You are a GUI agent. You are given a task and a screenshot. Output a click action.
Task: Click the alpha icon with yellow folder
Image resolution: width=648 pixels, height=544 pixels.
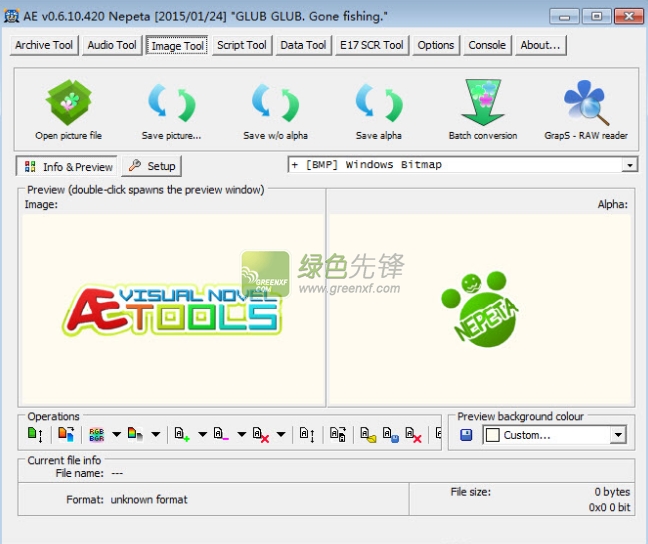pyautogui.click(x=368, y=434)
